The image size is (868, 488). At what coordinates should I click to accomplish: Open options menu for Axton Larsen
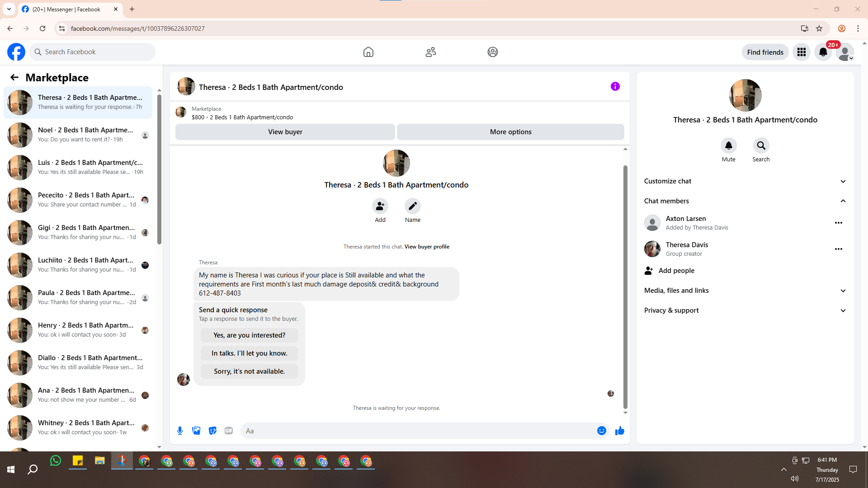pyautogui.click(x=838, y=223)
